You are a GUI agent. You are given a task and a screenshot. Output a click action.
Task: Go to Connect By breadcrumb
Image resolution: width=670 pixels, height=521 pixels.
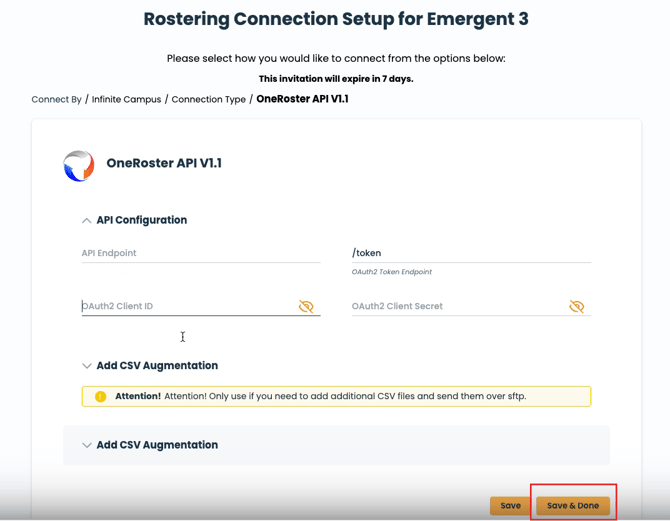[56, 100]
